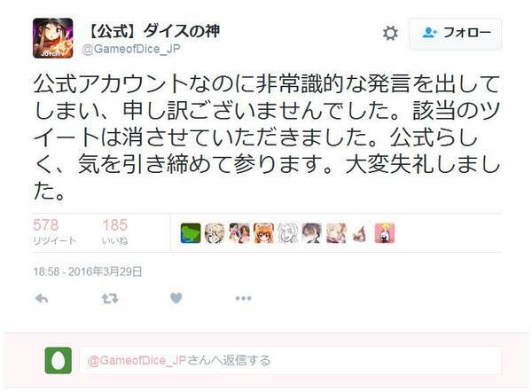
Task: Open the ダイスの神 profile avatar
Action: (52, 38)
